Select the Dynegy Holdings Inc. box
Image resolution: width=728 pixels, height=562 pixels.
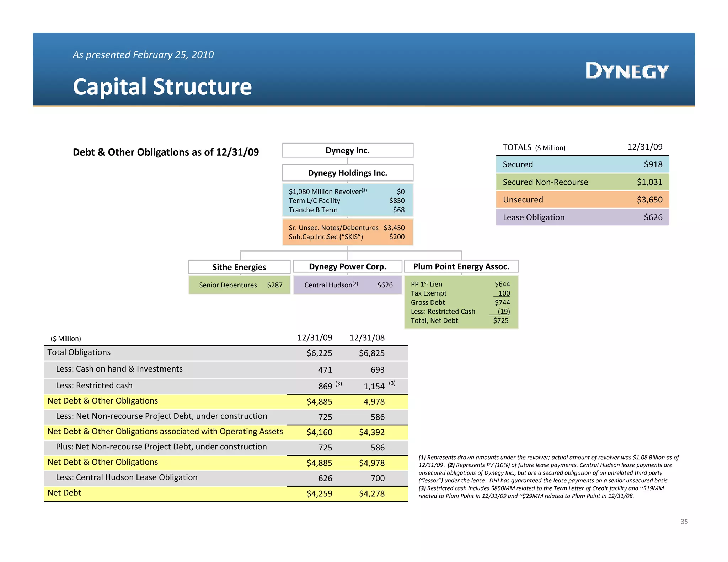click(347, 173)
